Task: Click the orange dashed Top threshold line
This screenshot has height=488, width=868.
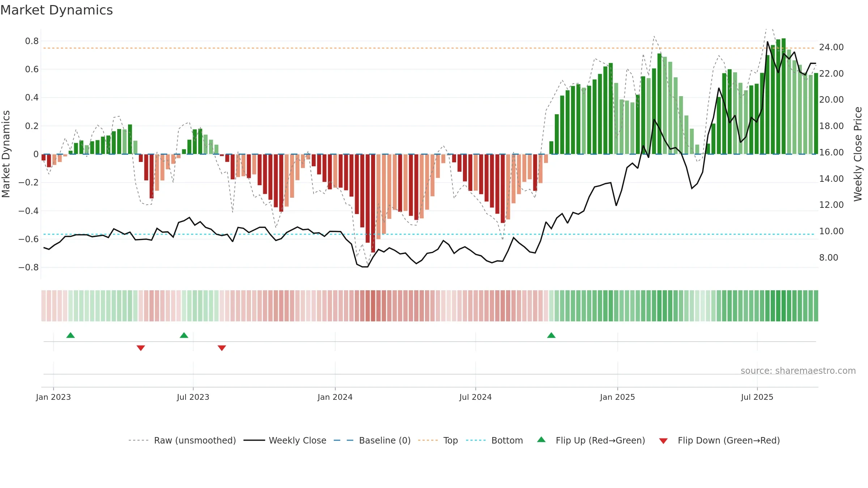Action: [x=430, y=48]
